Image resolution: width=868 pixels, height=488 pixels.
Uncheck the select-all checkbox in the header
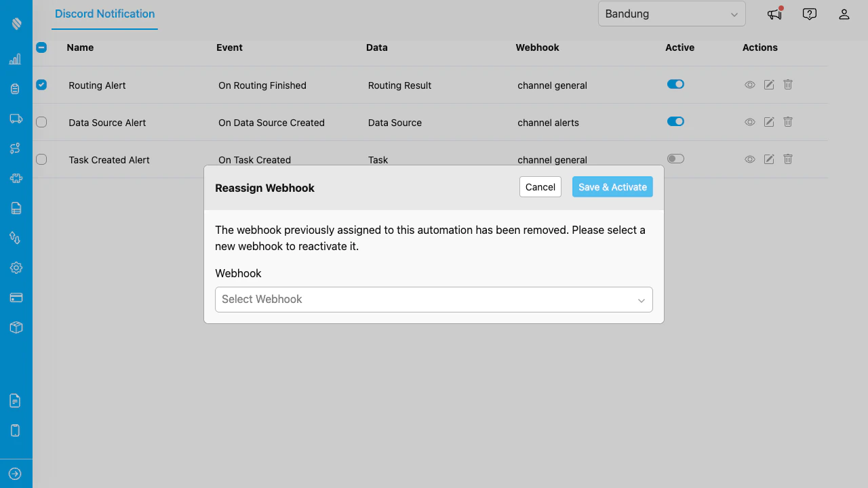point(41,47)
